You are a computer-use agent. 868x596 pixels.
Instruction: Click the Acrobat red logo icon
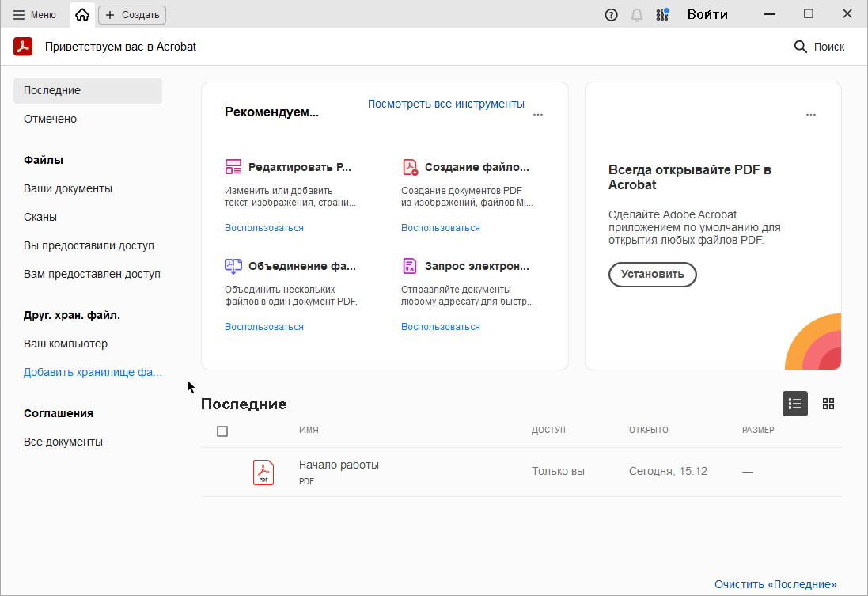(23, 47)
